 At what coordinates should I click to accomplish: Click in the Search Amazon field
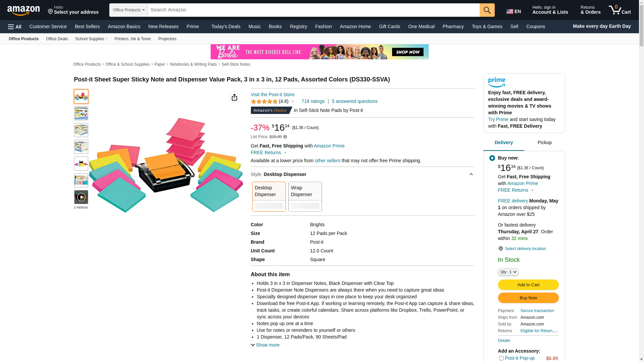pyautogui.click(x=313, y=10)
